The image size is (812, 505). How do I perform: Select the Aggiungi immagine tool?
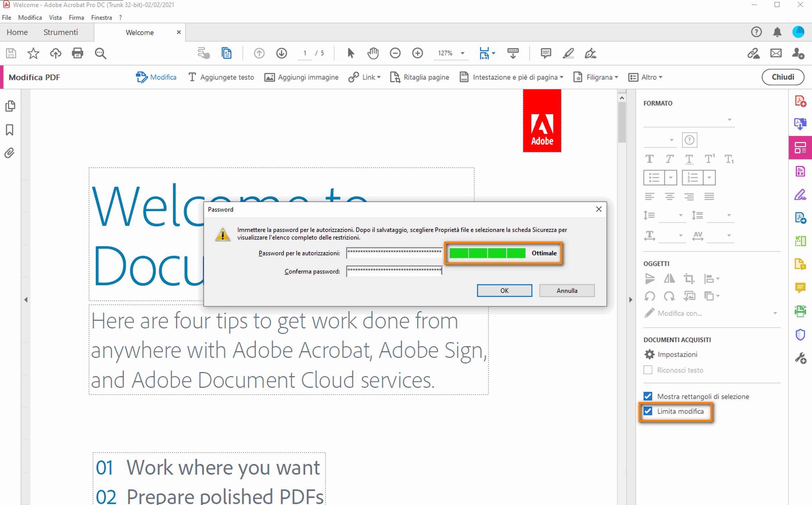tap(300, 77)
